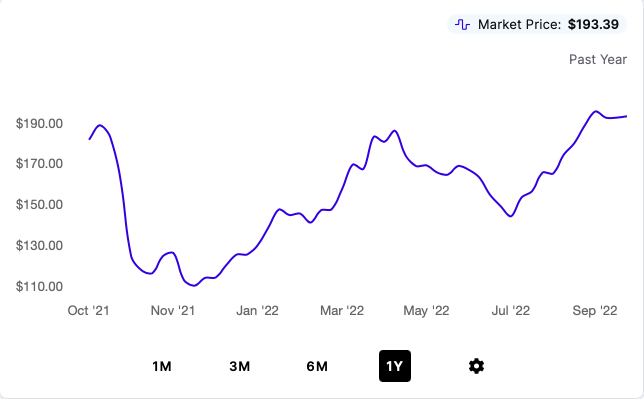Click the Past Year label

[598, 60]
